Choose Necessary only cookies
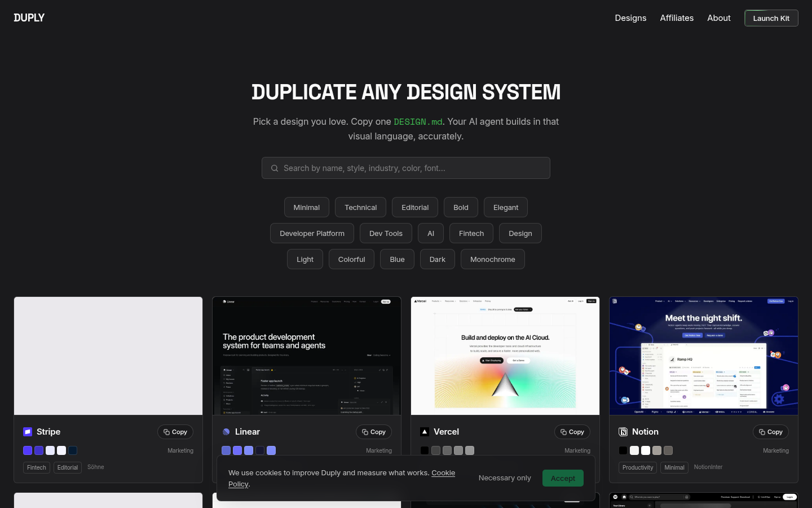 [x=505, y=478]
